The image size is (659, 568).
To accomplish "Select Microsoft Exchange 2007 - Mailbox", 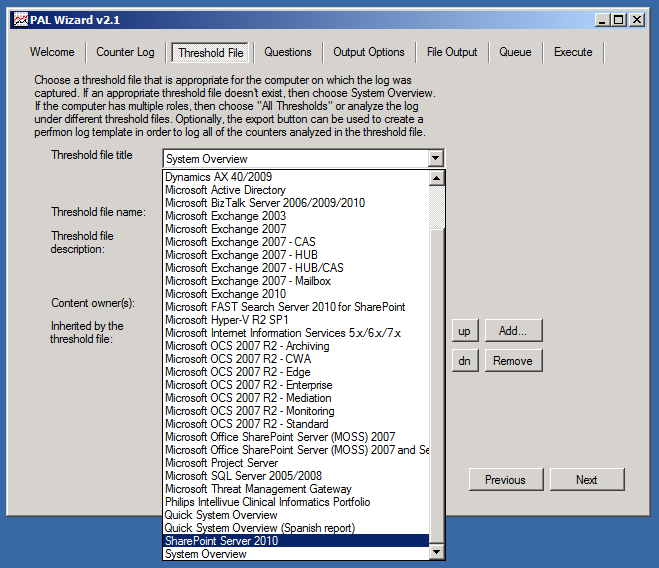I will pyautogui.click(x=296, y=281).
